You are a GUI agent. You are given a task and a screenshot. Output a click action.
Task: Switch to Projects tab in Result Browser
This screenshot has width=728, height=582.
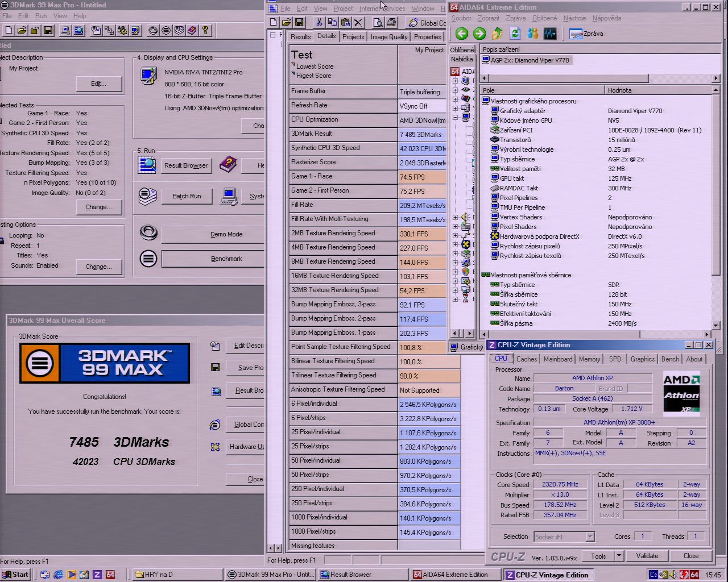[353, 36]
